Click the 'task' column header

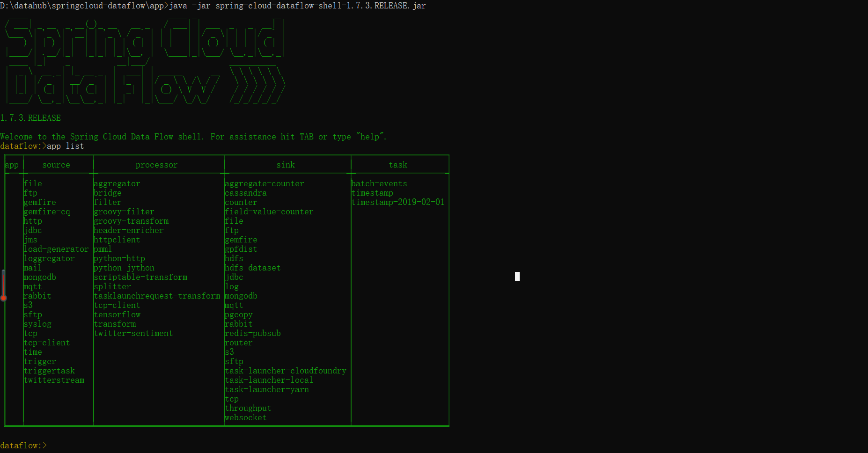coord(398,165)
